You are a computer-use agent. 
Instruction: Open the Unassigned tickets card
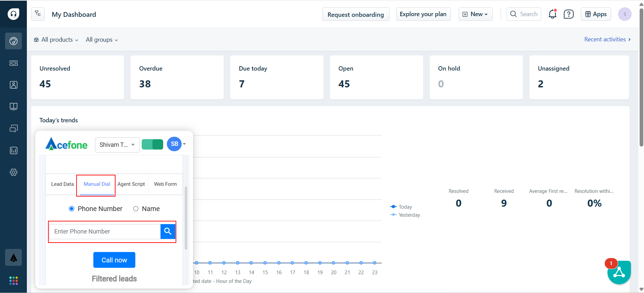(x=579, y=77)
